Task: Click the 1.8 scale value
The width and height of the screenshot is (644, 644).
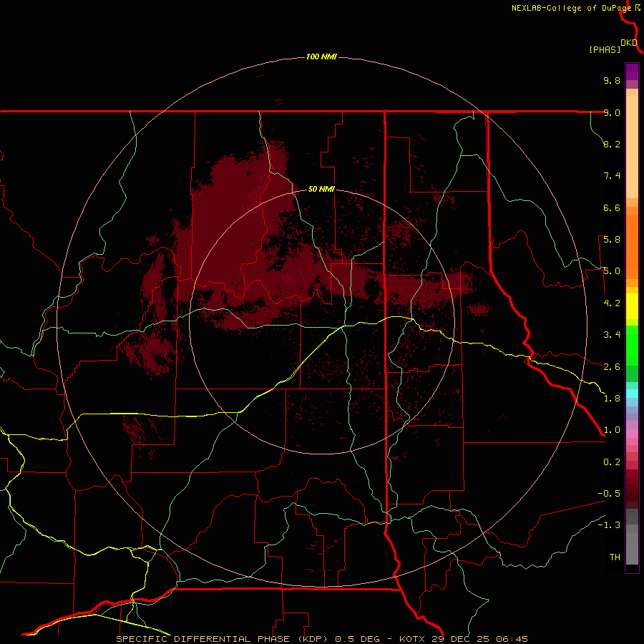Action: click(612, 399)
